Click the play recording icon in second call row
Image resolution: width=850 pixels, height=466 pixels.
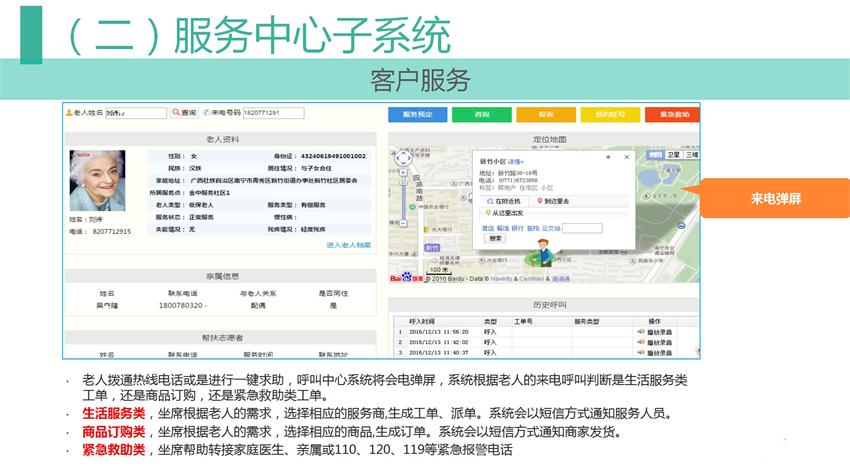[640, 342]
